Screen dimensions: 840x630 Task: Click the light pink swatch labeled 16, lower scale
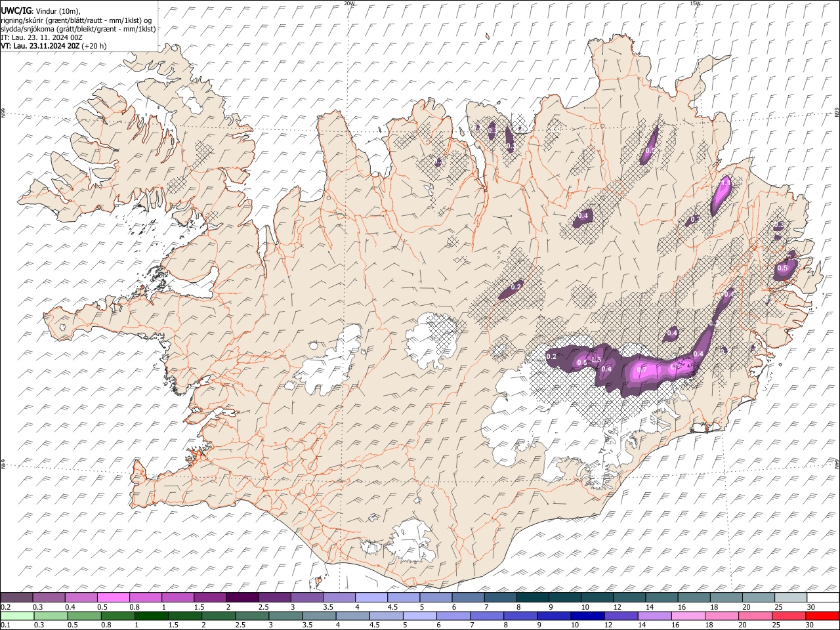[x=688, y=616]
